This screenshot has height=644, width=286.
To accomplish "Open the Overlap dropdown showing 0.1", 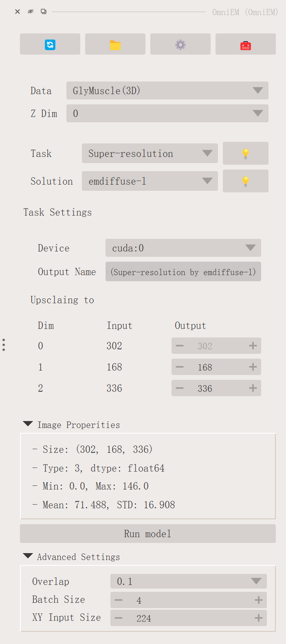I will [x=188, y=582].
